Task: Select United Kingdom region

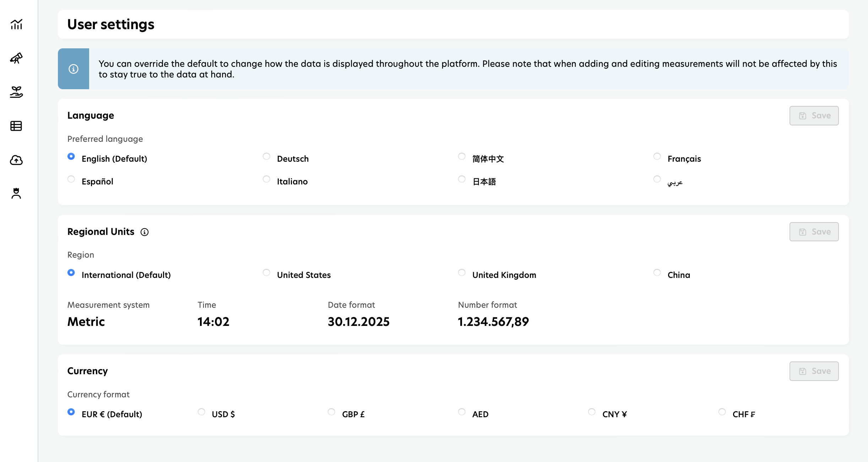Action: click(462, 273)
